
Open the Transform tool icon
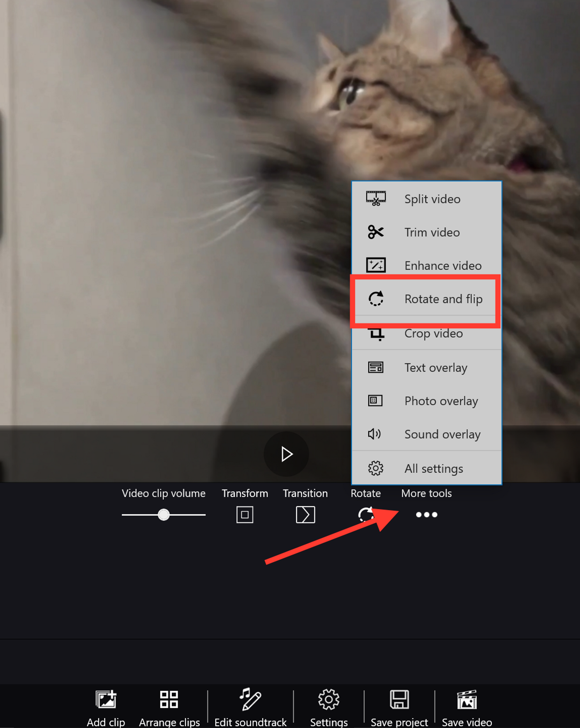coord(245,515)
